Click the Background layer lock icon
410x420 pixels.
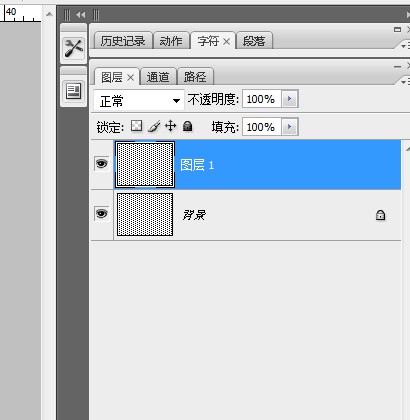(x=380, y=215)
